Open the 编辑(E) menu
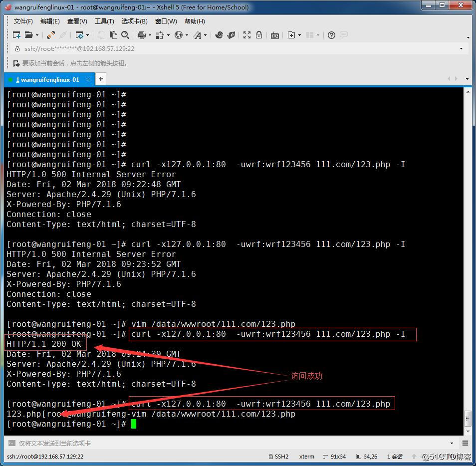476x466 pixels. coord(50,21)
